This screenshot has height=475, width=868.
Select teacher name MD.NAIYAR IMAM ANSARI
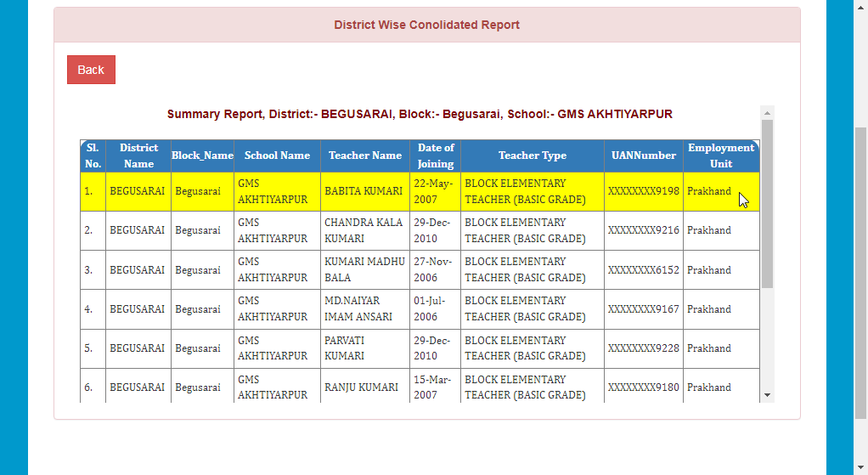[x=358, y=309]
